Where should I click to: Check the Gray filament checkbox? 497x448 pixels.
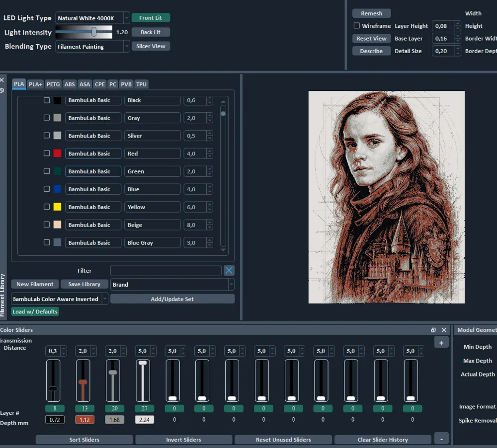click(x=47, y=118)
